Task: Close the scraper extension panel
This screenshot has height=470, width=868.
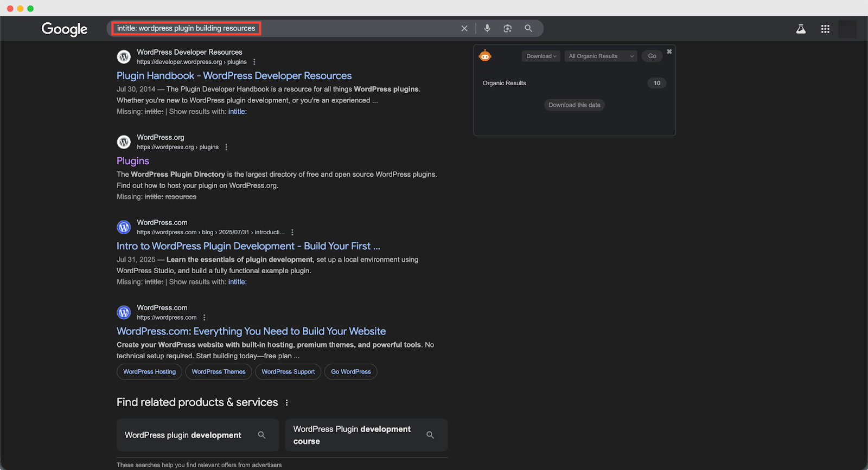Action: (669, 51)
